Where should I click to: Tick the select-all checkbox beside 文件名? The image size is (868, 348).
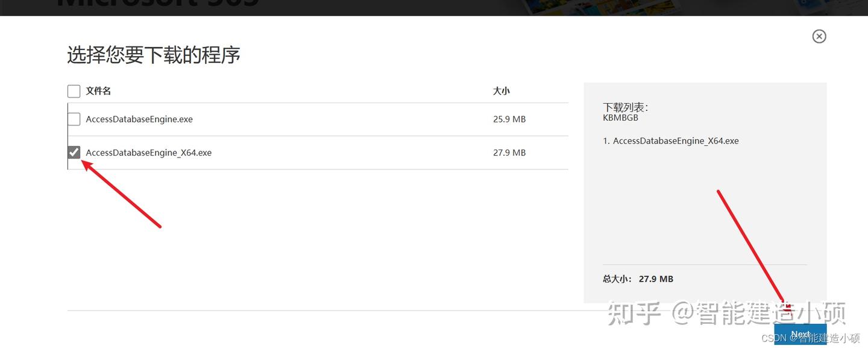coord(74,91)
